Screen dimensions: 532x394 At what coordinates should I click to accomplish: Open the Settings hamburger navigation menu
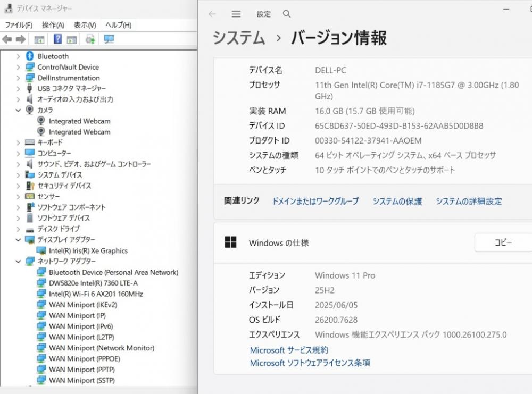236,14
